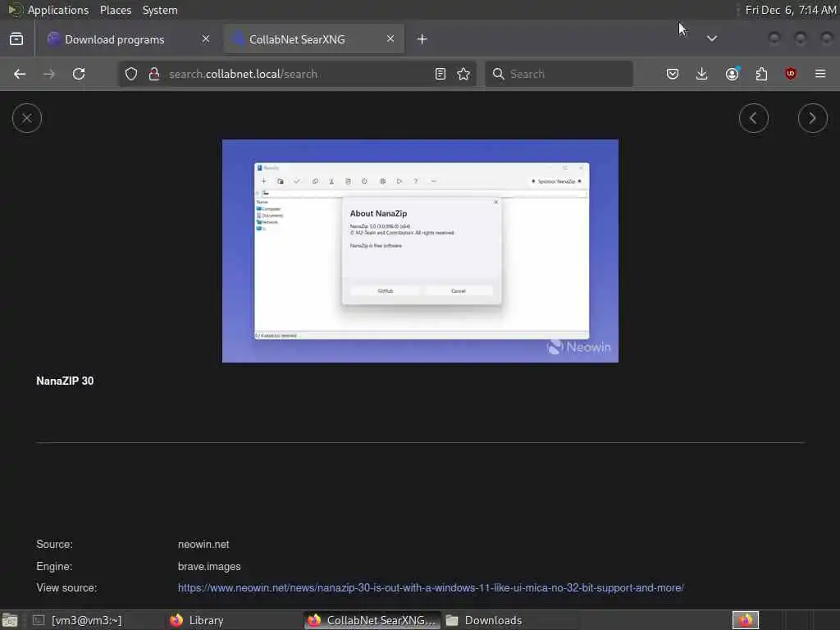
Task: Open the extensions panel
Action: pos(761,74)
